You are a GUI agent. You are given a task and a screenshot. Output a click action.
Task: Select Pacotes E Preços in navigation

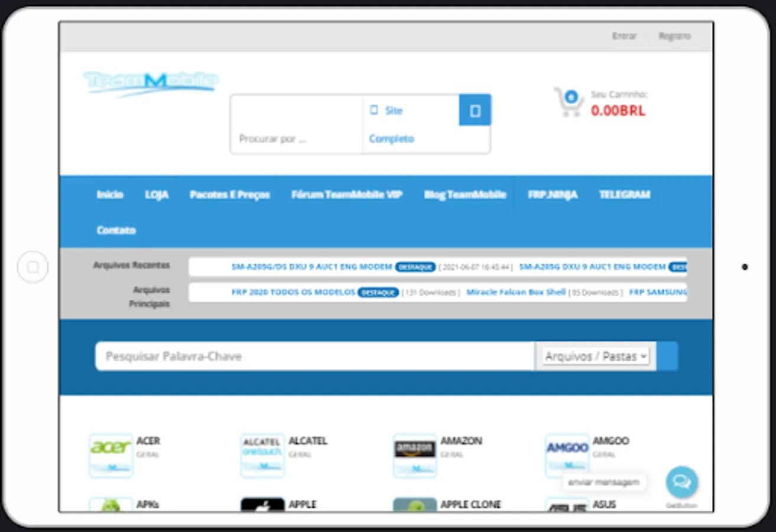230,194
